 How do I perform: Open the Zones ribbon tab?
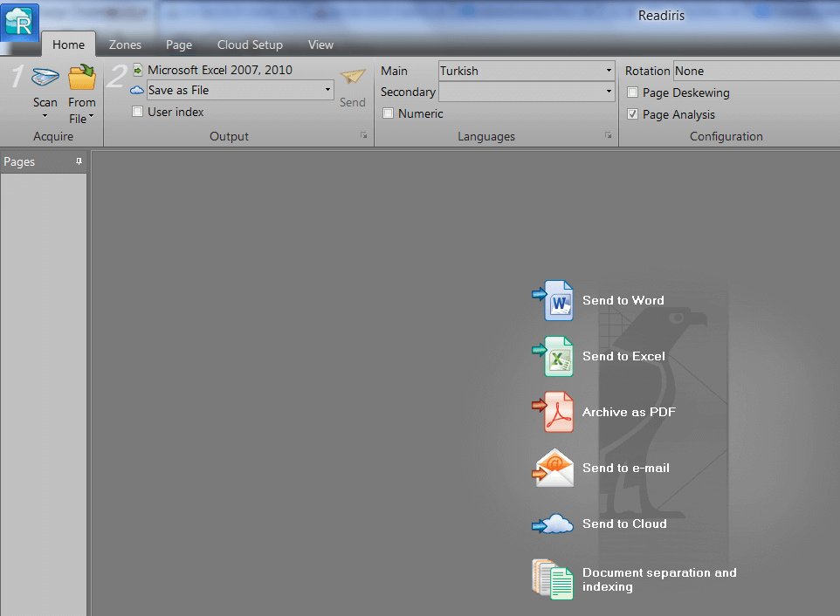(125, 44)
